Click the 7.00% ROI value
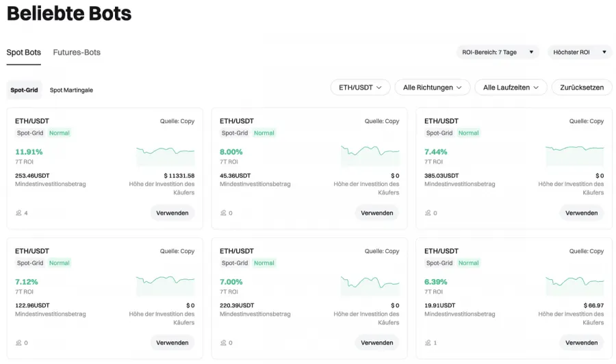Screen dimensions: 616x364 tap(231, 282)
